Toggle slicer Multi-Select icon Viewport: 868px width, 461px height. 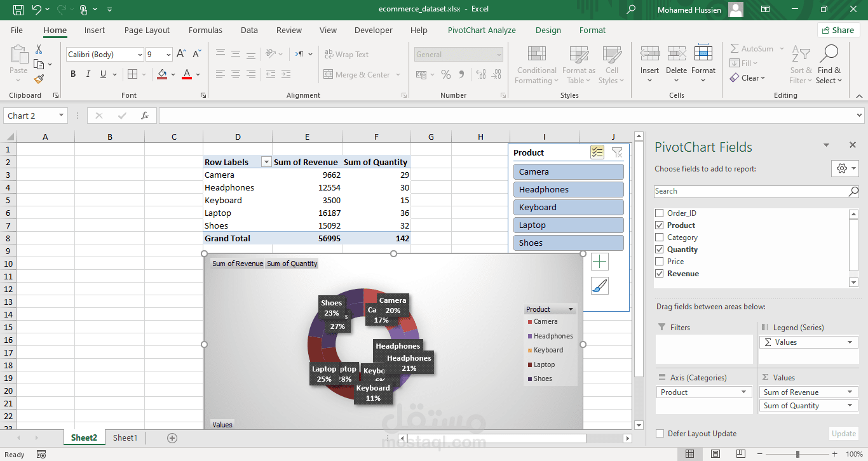[x=597, y=152]
